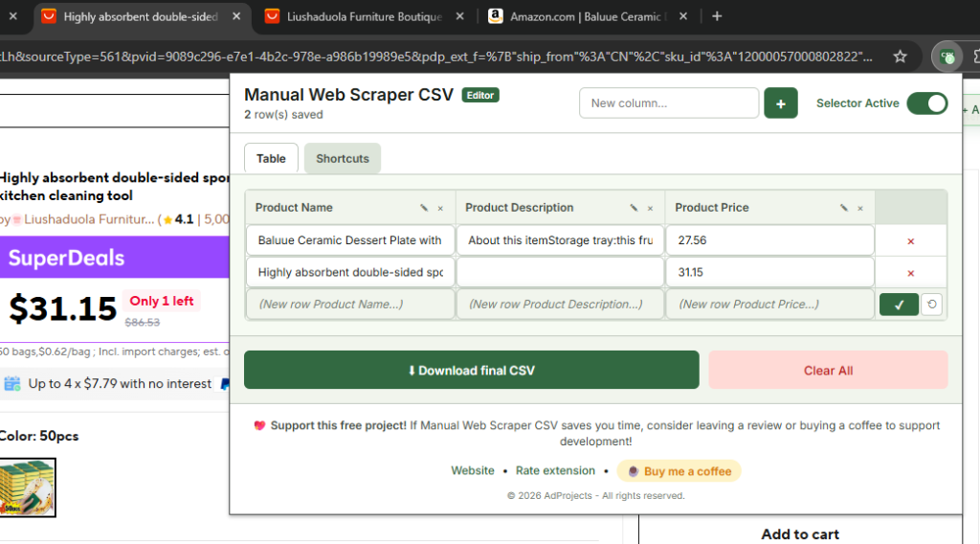Click the browser address bar URL

[436, 57]
